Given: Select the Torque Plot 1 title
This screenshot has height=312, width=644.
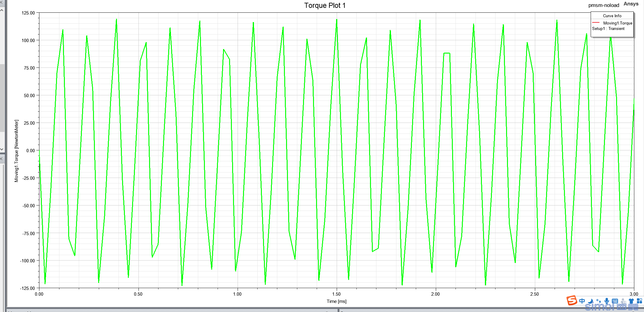Looking at the screenshot, I should (325, 5).
